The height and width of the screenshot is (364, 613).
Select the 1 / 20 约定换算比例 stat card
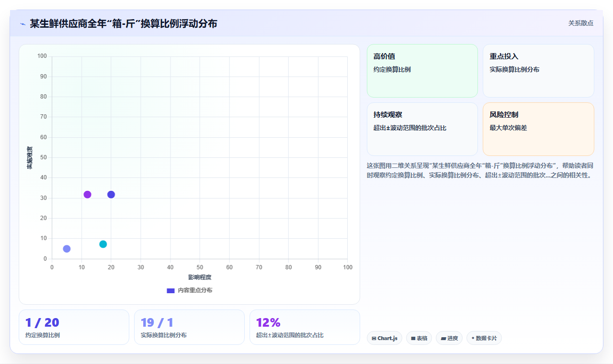point(74,327)
